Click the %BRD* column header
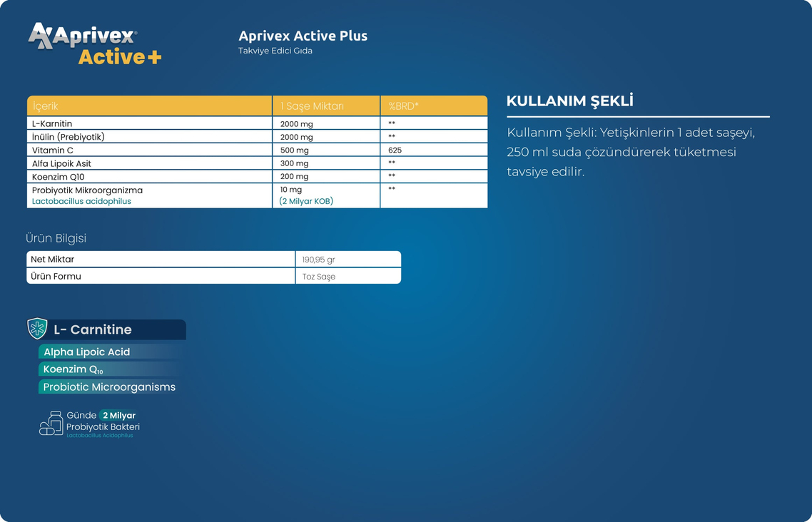 [x=403, y=106]
